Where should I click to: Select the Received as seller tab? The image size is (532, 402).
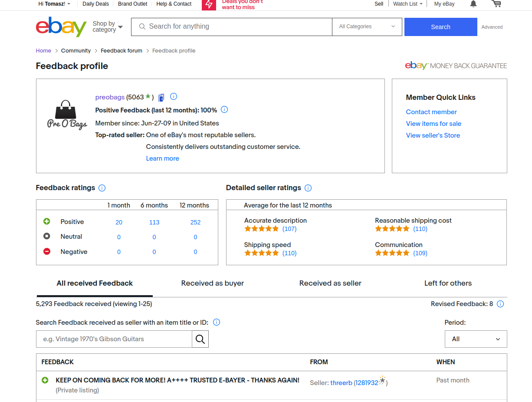coord(330,283)
